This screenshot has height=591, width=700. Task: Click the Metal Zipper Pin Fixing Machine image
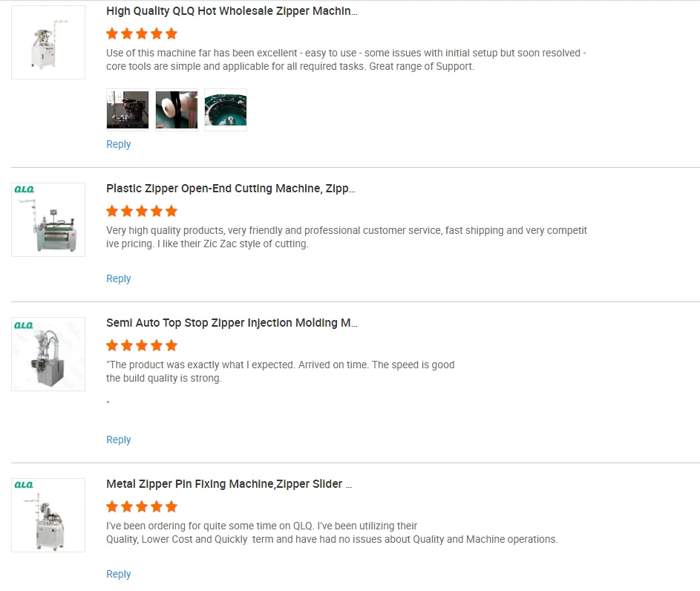coord(48,515)
